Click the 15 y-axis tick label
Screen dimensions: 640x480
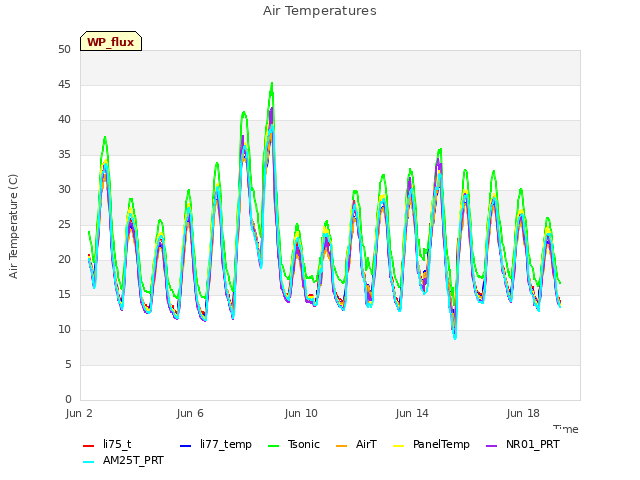[x=64, y=294]
